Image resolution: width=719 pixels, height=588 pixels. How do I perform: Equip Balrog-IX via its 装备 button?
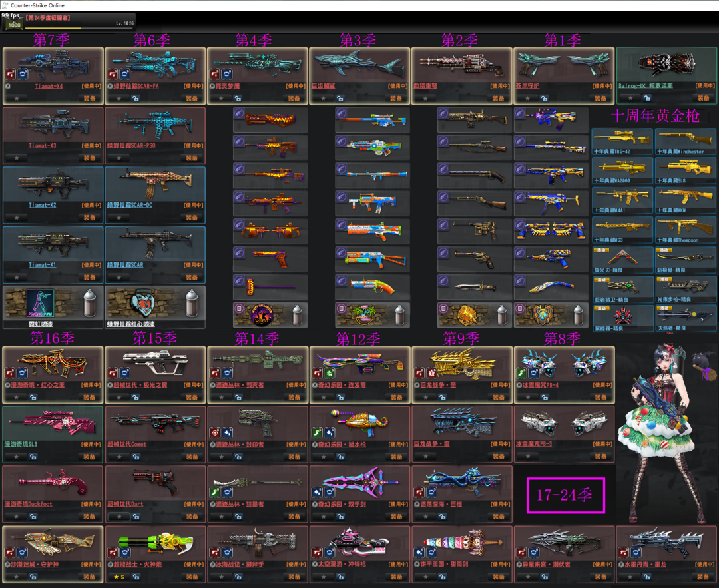click(704, 98)
